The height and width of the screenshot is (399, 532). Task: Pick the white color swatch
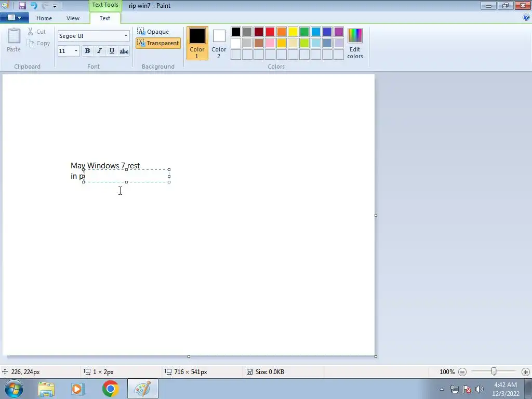[x=236, y=43]
